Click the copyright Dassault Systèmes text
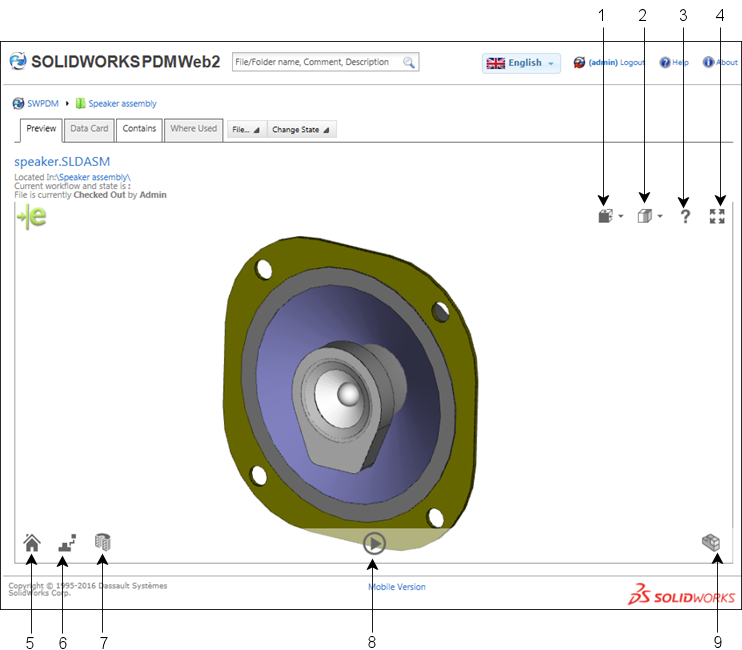Screen dimensions: 742x650 [x=88, y=589]
